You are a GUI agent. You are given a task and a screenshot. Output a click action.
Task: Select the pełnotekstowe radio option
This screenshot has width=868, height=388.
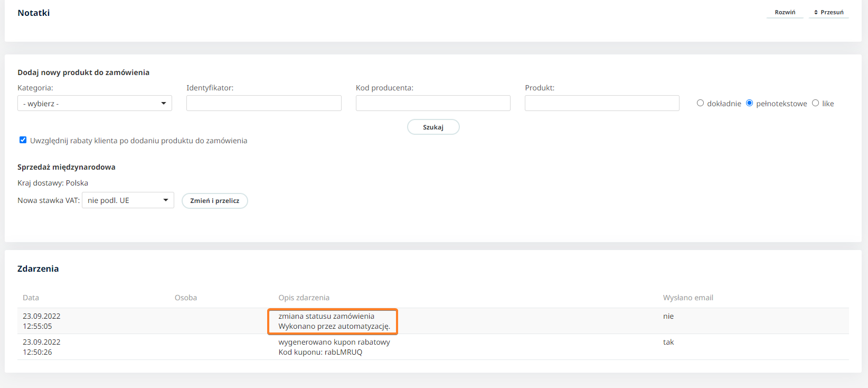coord(749,103)
